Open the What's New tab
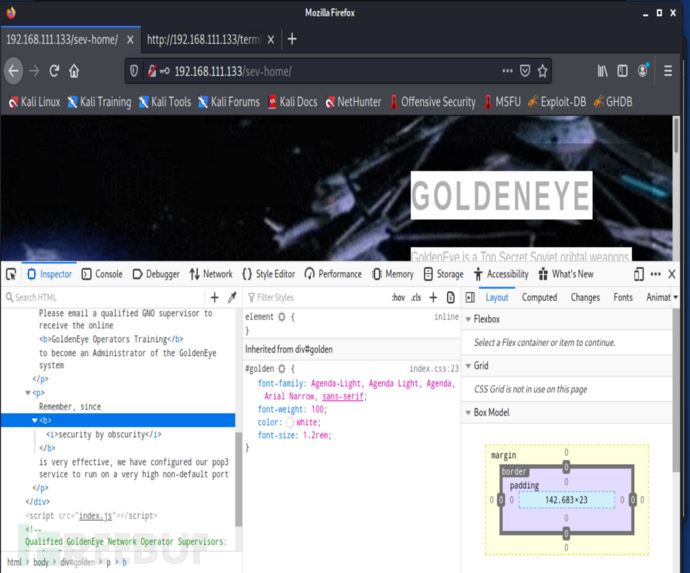Image resolution: width=690 pixels, height=573 pixels. coord(566,274)
